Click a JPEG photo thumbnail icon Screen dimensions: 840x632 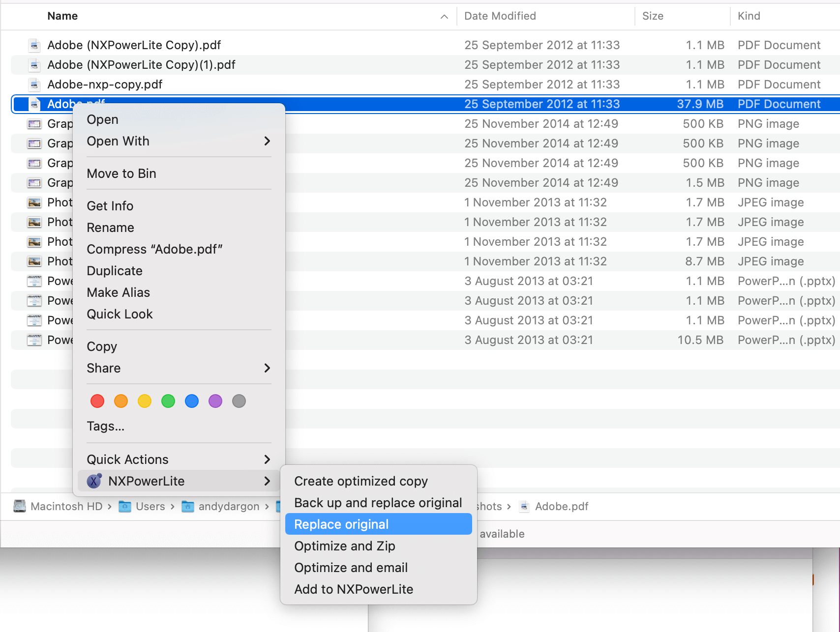[x=34, y=202]
